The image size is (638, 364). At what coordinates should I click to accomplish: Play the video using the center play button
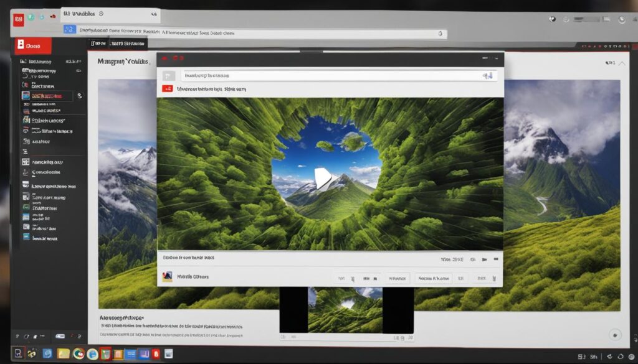[x=323, y=179]
